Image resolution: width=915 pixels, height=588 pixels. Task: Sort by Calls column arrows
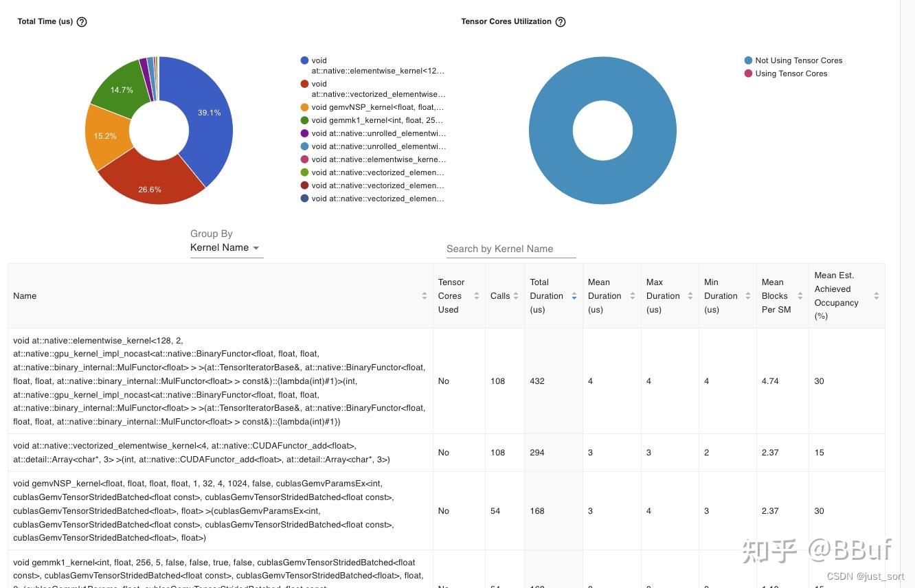[516, 296]
